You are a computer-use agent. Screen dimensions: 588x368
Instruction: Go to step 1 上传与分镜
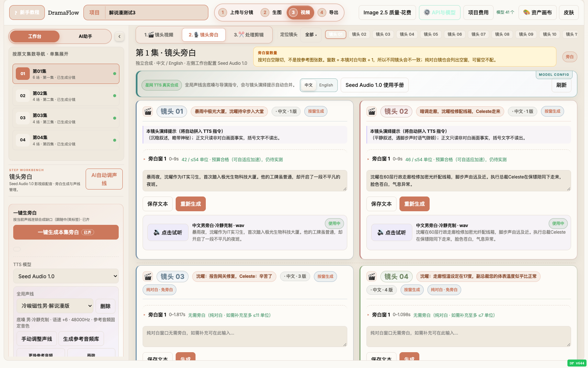click(236, 13)
